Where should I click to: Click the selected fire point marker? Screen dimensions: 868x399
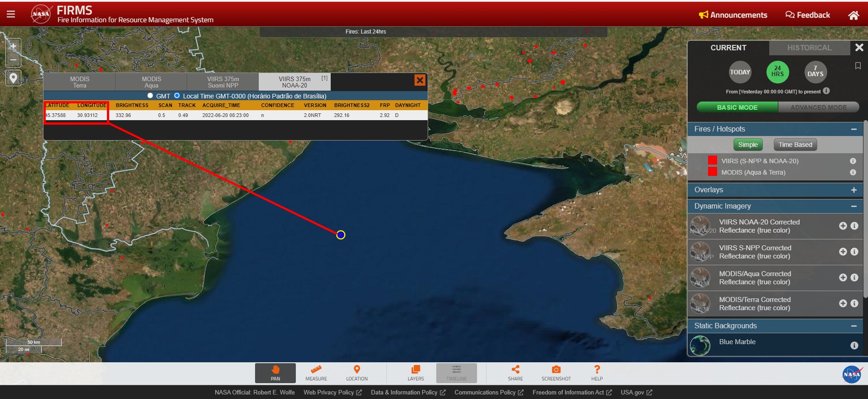point(341,234)
